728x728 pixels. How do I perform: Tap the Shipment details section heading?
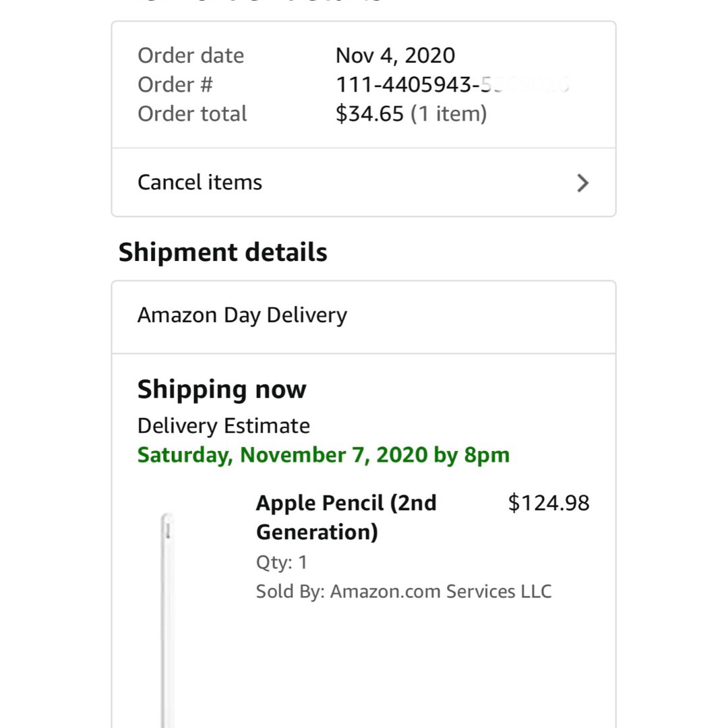point(223,252)
